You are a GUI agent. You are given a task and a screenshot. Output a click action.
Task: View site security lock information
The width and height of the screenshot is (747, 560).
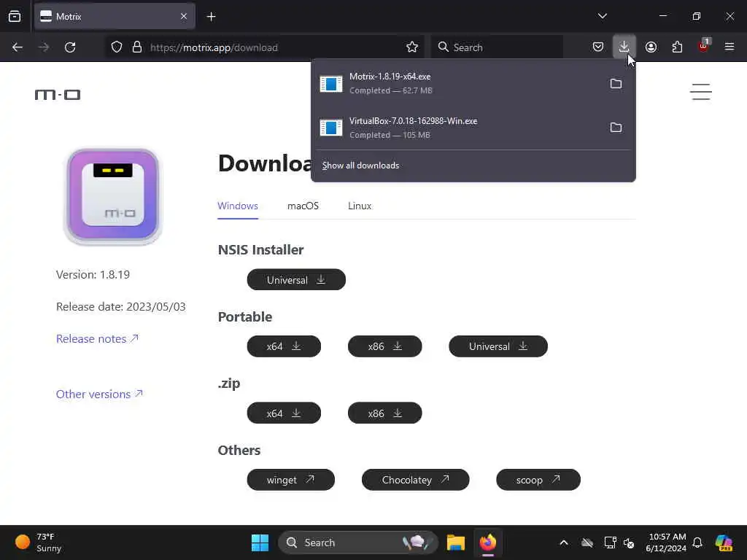coord(137,47)
